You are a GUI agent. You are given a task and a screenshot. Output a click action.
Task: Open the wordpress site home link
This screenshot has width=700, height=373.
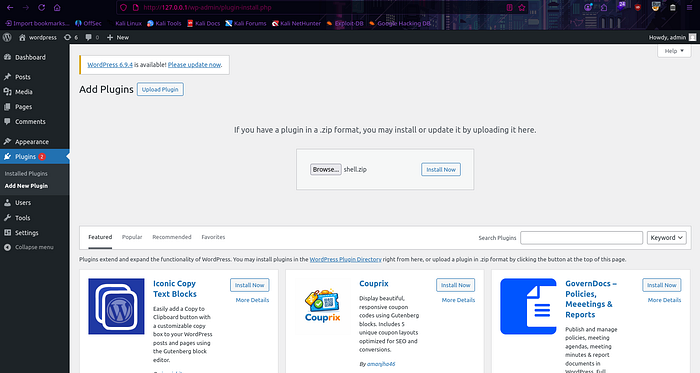pos(38,37)
